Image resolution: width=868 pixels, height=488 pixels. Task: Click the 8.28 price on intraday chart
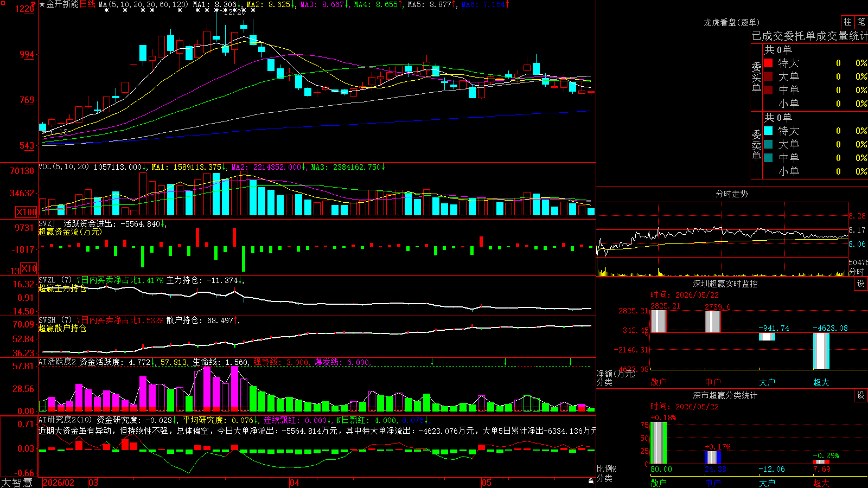pyautogui.click(x=857, y=216)
